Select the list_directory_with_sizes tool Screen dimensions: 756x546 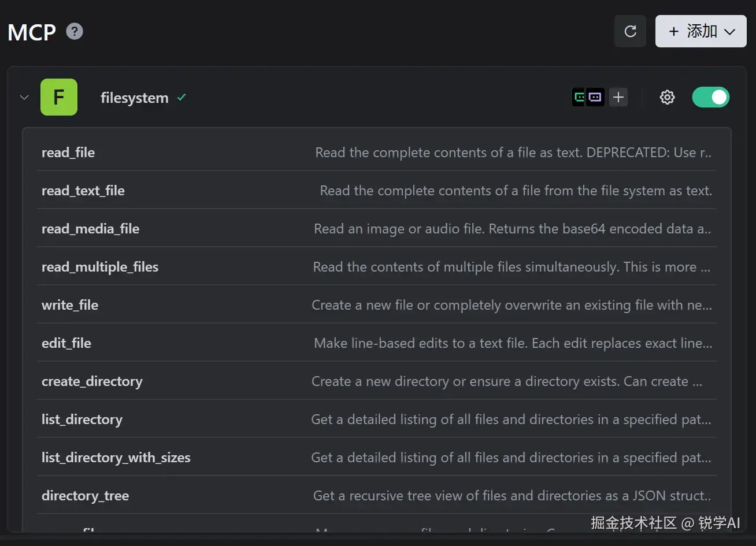click(116, 458)
